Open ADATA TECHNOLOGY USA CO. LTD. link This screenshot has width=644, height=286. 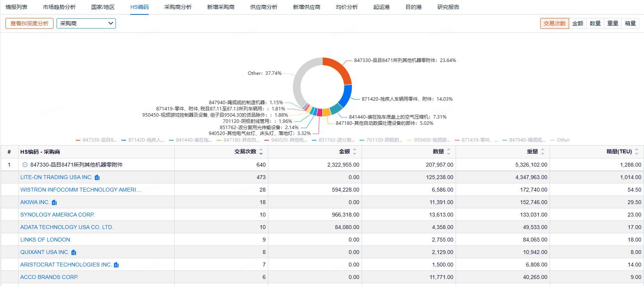(x=67, y=227)
